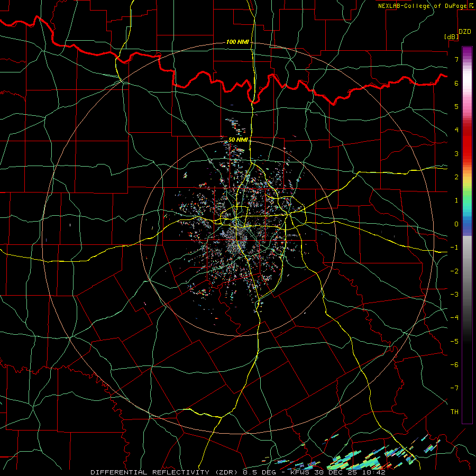Click the colorbar label "-2"
Viewport: 476px width, 476px height.
454,271
